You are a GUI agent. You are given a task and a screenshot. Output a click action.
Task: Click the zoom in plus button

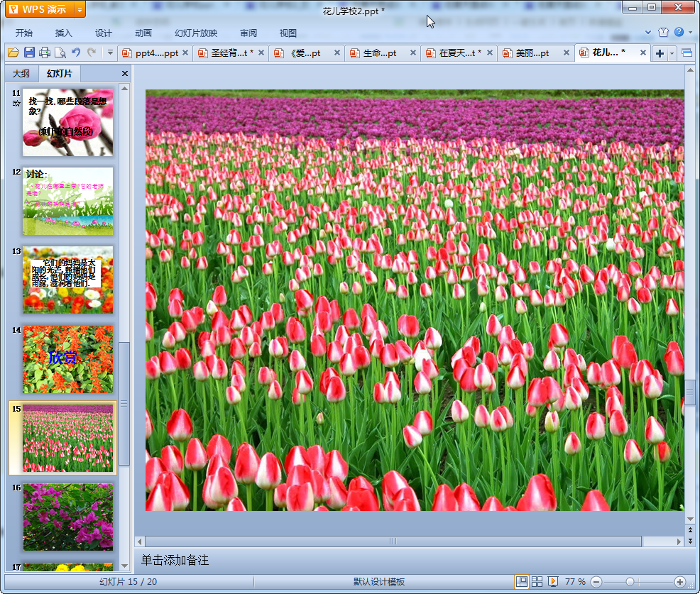(x=679, y=582)
